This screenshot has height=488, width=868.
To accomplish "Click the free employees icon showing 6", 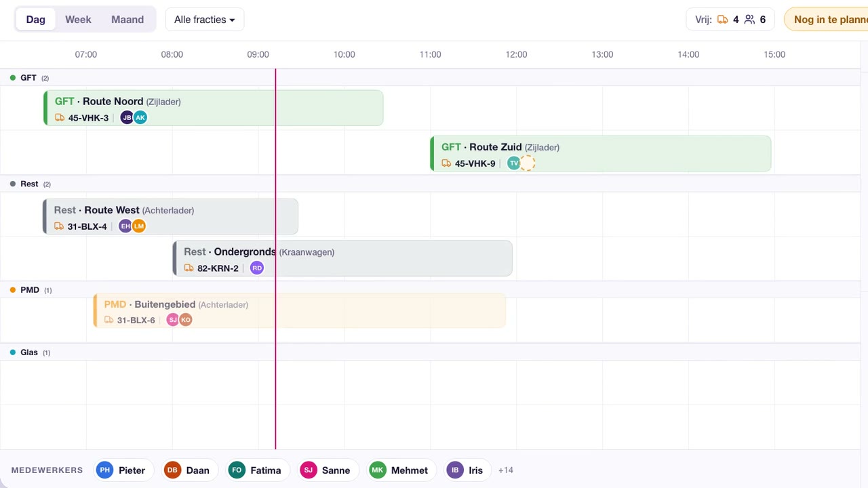I will click(749, 20).
